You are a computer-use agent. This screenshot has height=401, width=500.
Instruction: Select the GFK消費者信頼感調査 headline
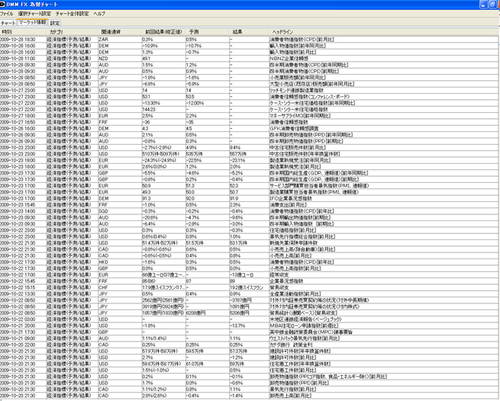294,128
